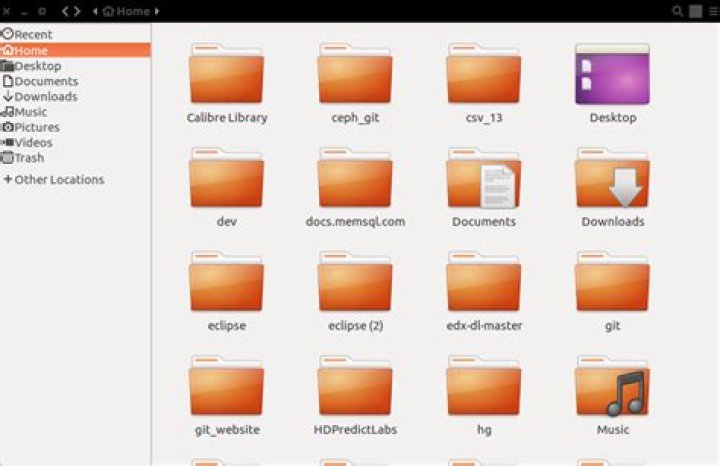This screenshot has height=466, width=720.
Task: Go forward with the right arrow
Action: [77, 11]
